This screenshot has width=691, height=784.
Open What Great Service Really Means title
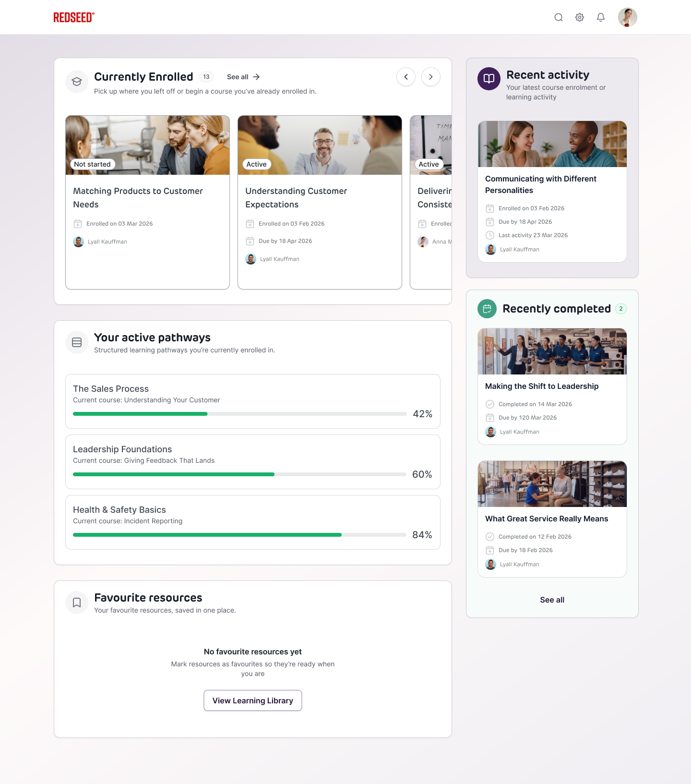(x=547, y=519)
